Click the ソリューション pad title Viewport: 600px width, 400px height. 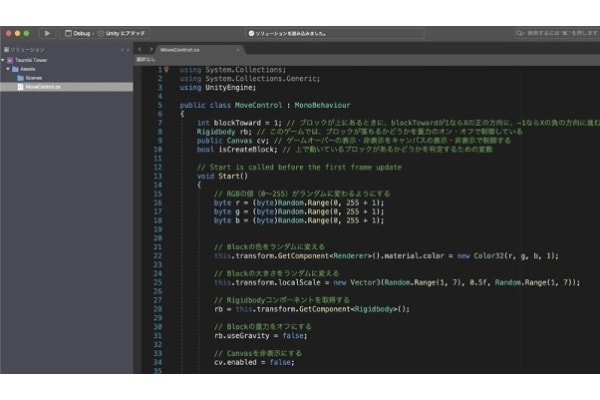28,50
